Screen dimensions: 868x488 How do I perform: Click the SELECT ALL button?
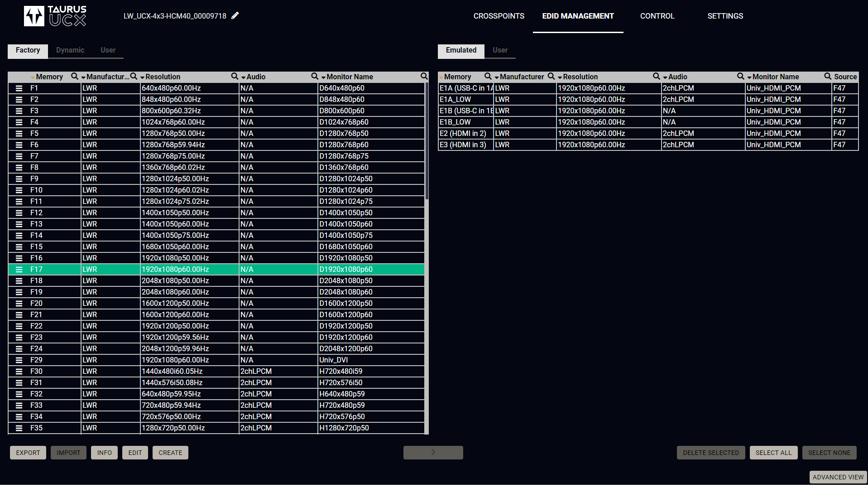click(773, 453)
